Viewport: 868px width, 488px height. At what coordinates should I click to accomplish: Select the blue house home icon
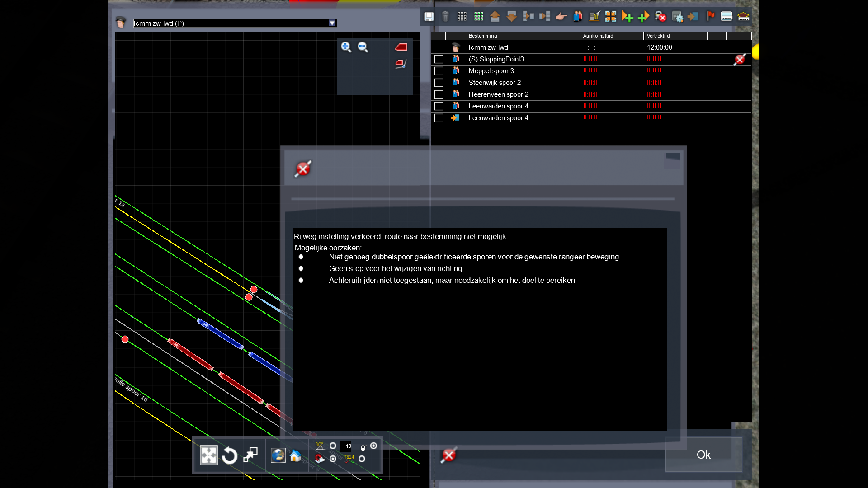coord(296,455)
